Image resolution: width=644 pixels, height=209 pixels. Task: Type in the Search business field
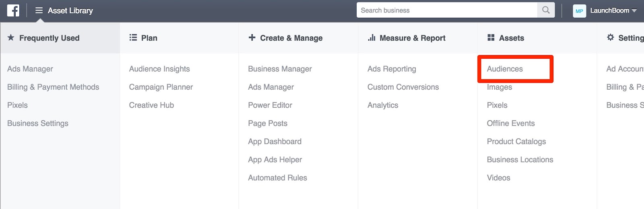point(447,10)
